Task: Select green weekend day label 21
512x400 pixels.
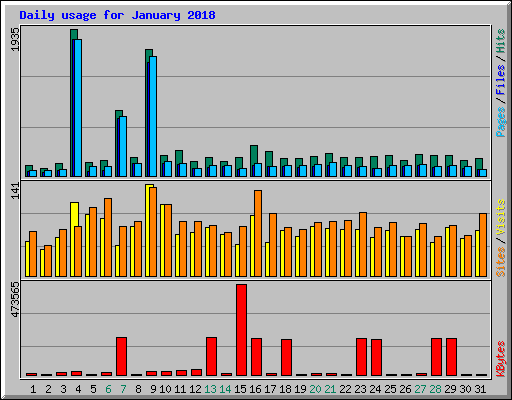Action: (330, 389)
